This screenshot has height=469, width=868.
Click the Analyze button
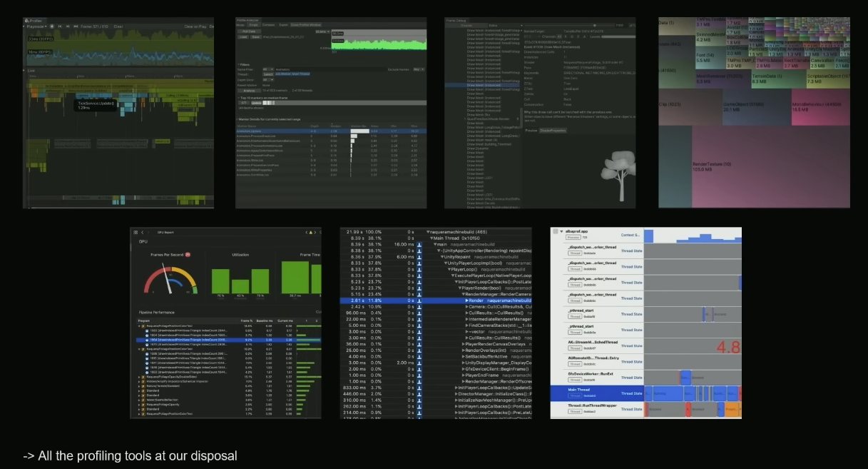(249, 91)
